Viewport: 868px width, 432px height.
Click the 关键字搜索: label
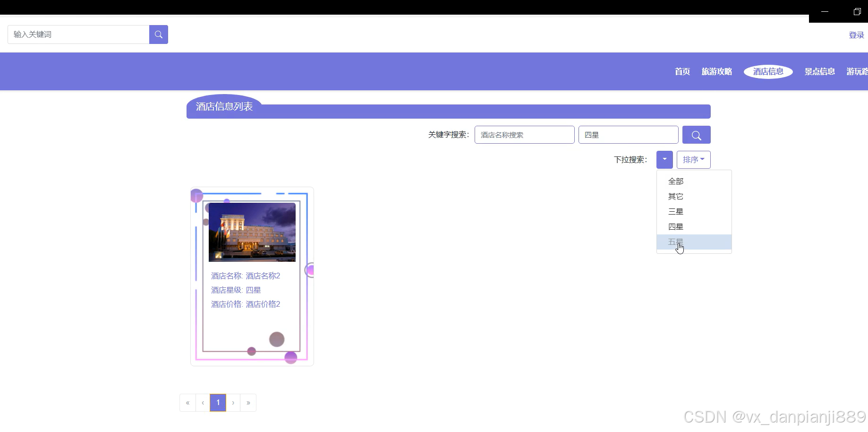click(449, 135)
